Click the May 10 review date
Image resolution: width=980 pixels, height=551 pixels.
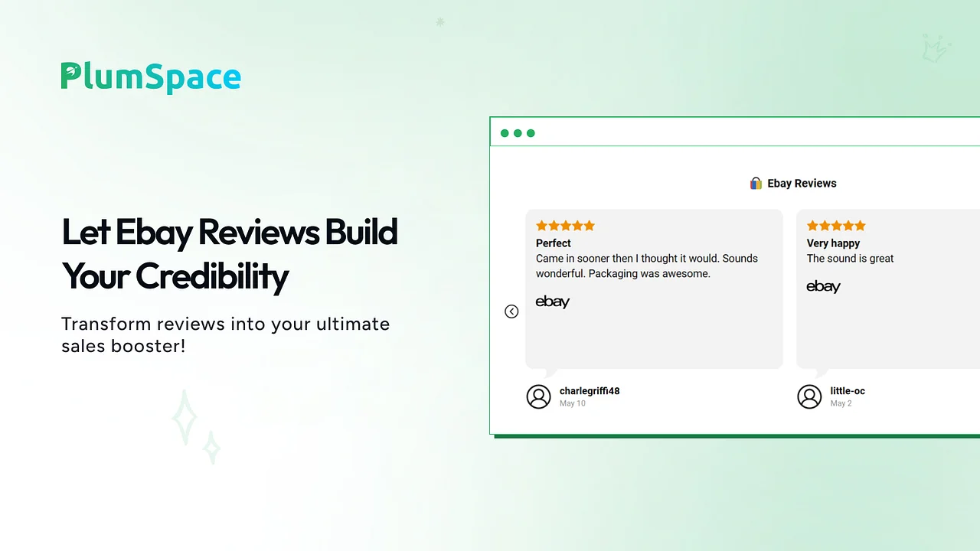click(x=572, y=403)
